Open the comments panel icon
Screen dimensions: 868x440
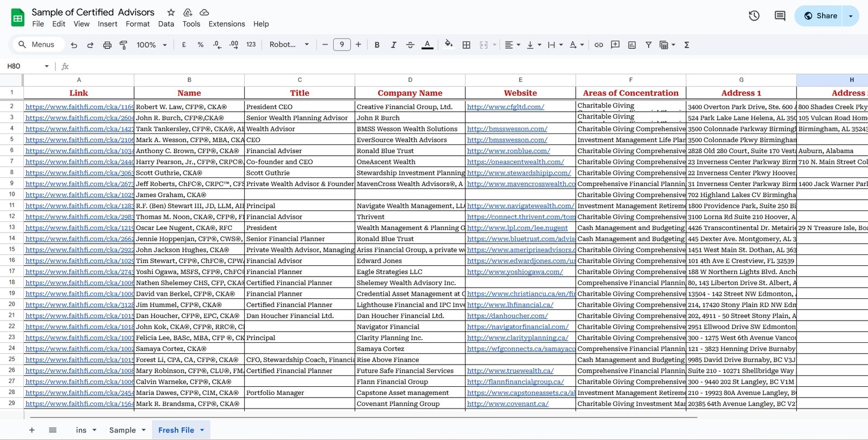coord(780,16)
